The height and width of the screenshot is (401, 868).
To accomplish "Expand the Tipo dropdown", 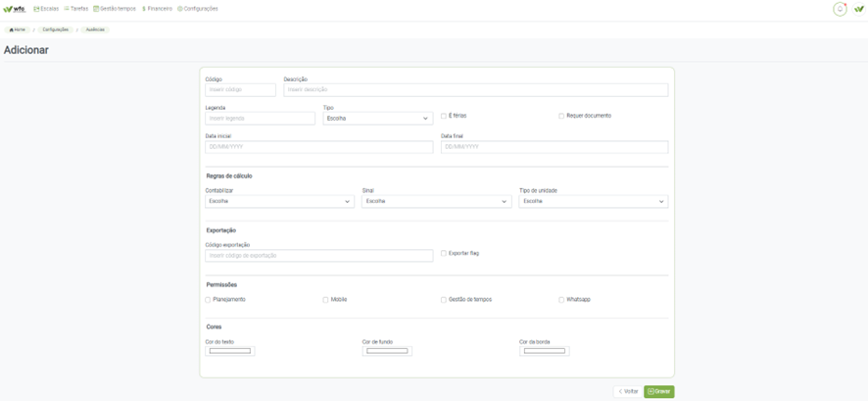I will (x=377, y=119).
